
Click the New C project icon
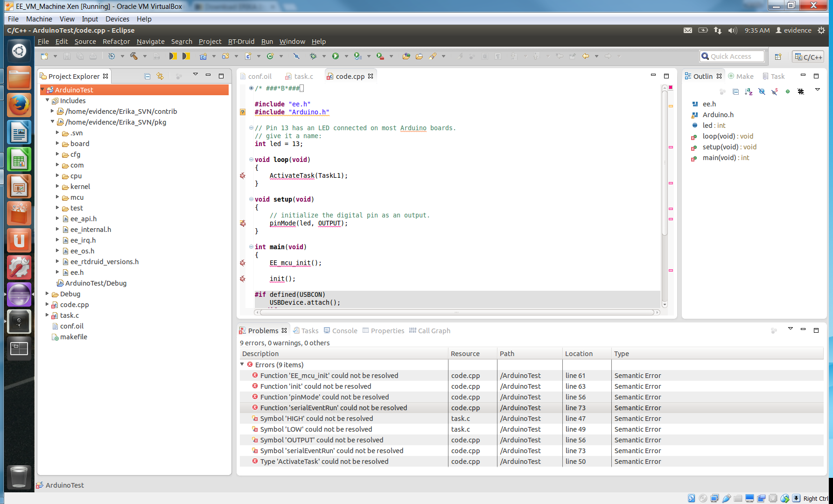pos(203,56)
